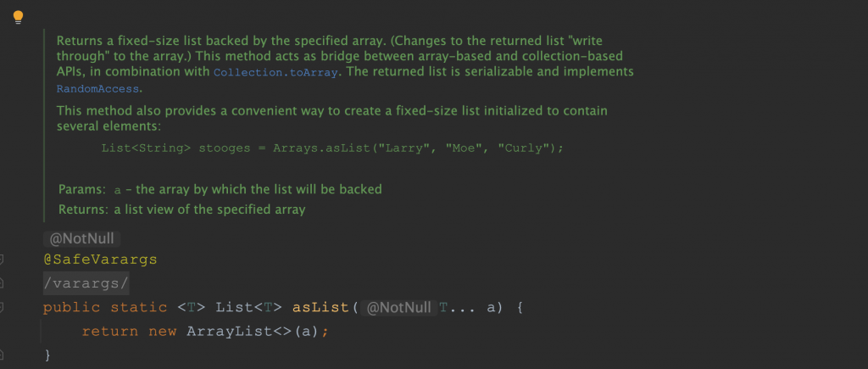This screenshot has height=369, width=868.
Task: Click the Params description line
Action: point(220,189)
